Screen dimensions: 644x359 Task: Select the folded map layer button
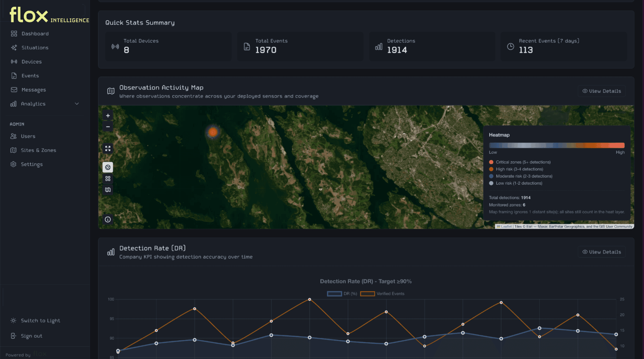point(108,190)
